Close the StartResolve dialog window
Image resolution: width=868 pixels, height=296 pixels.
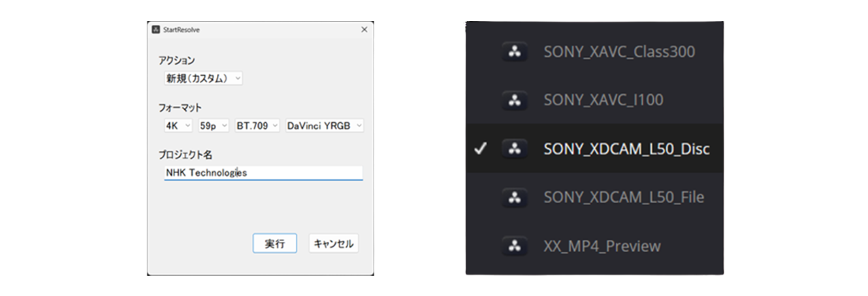(x=364, y=29)
